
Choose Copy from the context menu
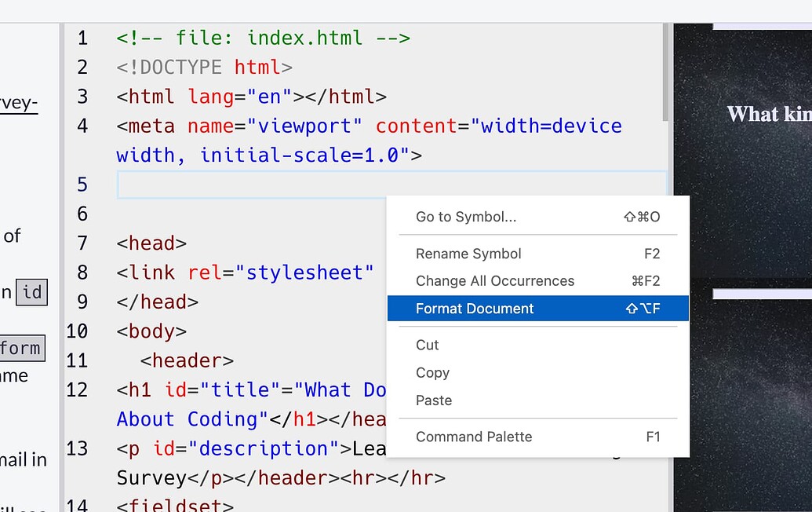click(x=432, y=373)
